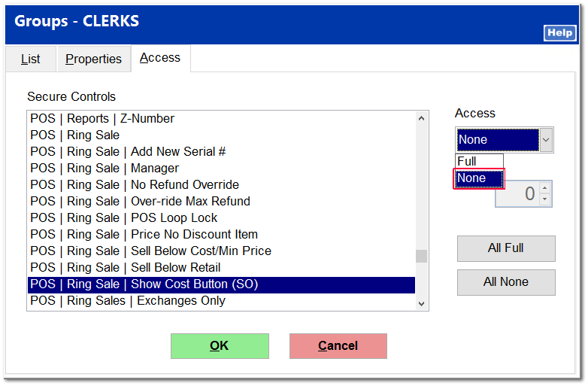This screenshot has height=386, width=588.
Task: Click the red Cancel button
Action: click(x=338, y=345)
